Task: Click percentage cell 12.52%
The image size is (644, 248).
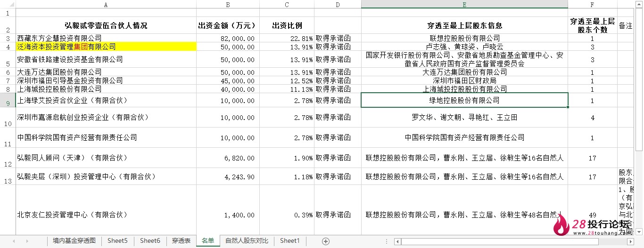Action: pos(287,80)
